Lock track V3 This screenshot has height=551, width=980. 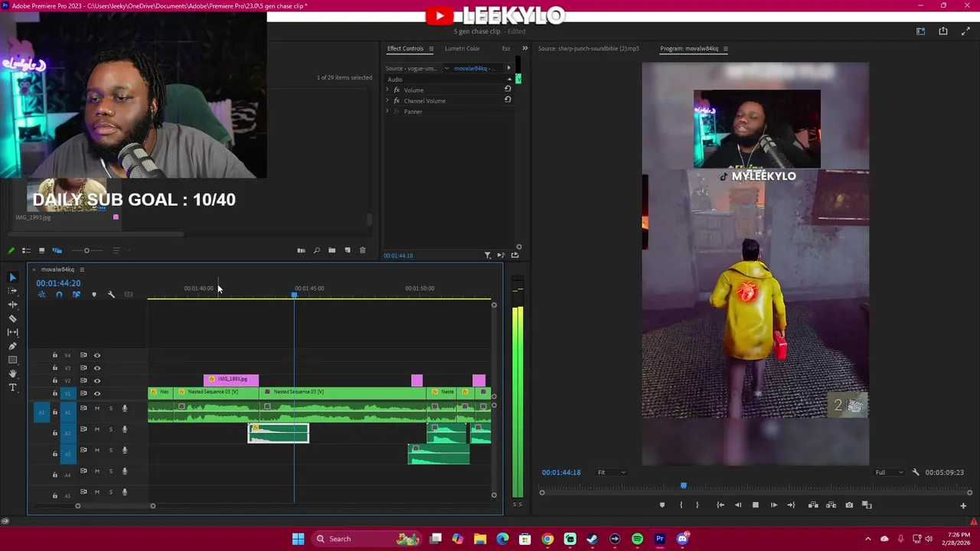click(54, 368)
